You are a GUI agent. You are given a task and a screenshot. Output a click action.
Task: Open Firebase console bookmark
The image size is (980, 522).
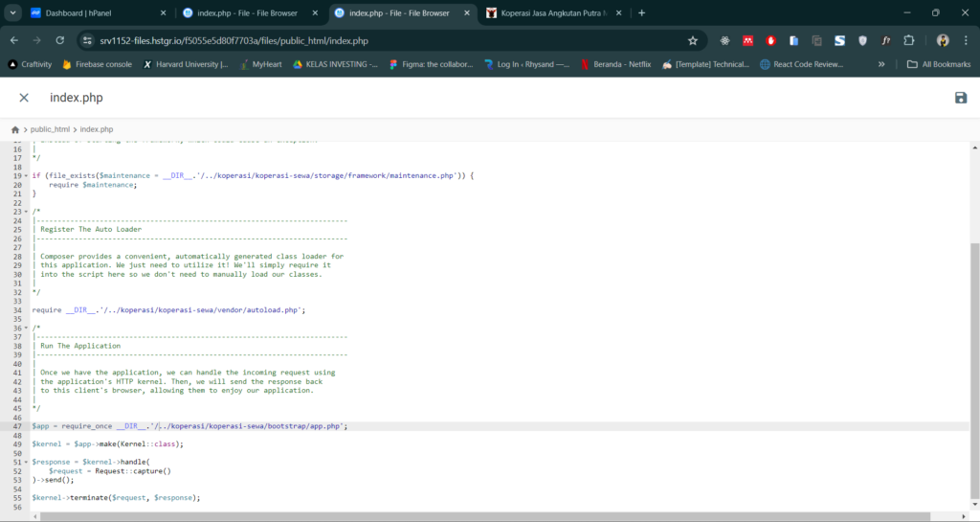tap(97, 64)
